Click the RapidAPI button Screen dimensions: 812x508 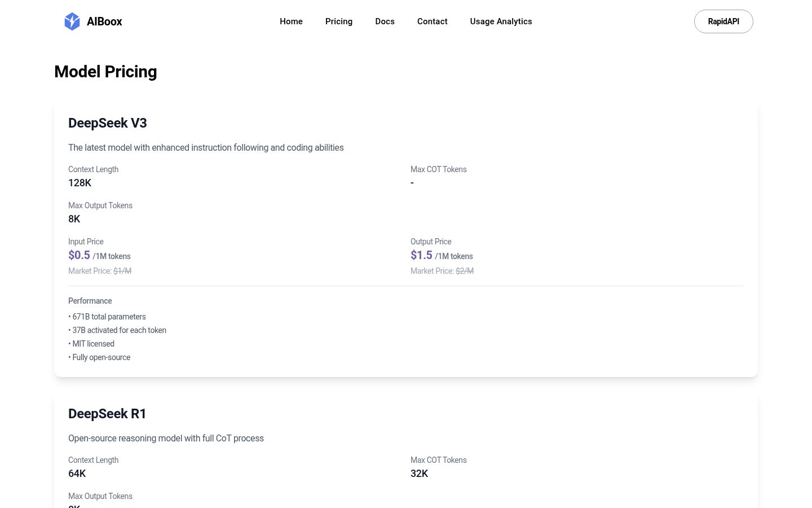(723, 21)
